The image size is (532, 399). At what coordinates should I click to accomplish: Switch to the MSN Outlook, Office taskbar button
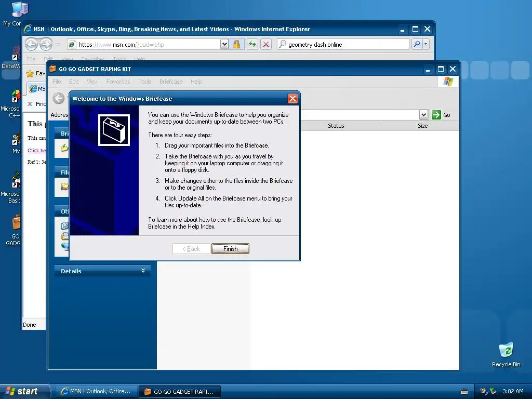click(x=96, y=391)
